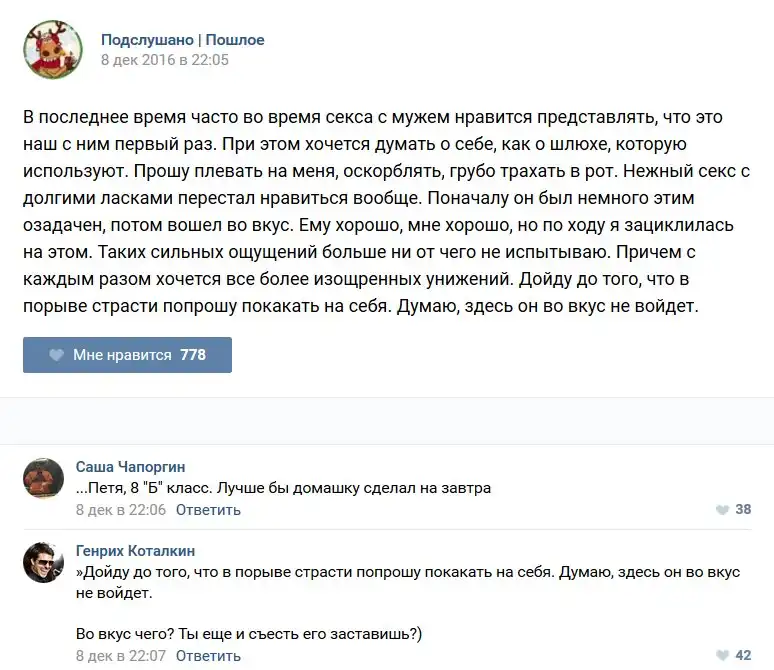Like Генрих Коталкин's comment with heart icon
The height and width of the screenshot is (670, 774).
722,656
